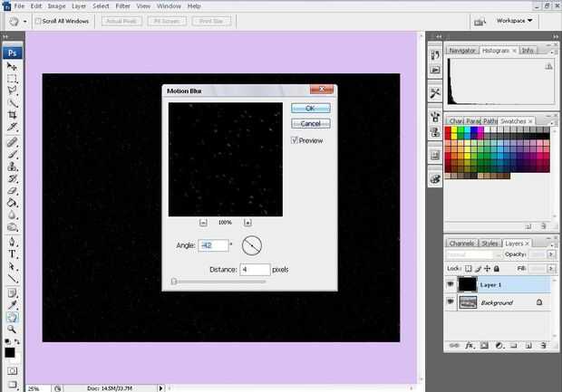Viewport: 562px width, 392px height.
Task: Swap foreground and background colors icon
Action: pos(17,341)
